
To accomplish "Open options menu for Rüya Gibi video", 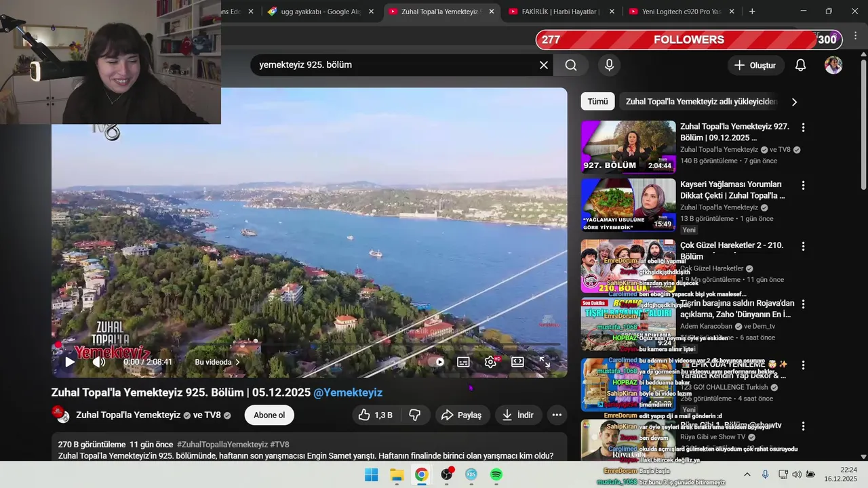I will coord(803,426).
